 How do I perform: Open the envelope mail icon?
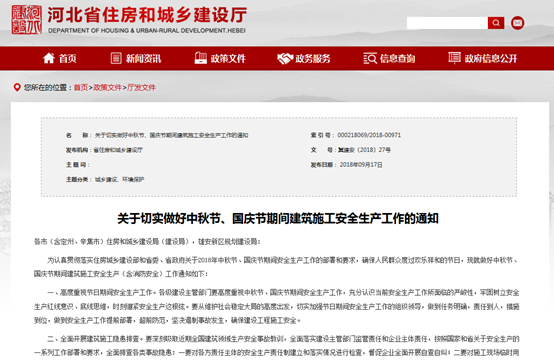(x=517, y=23)
